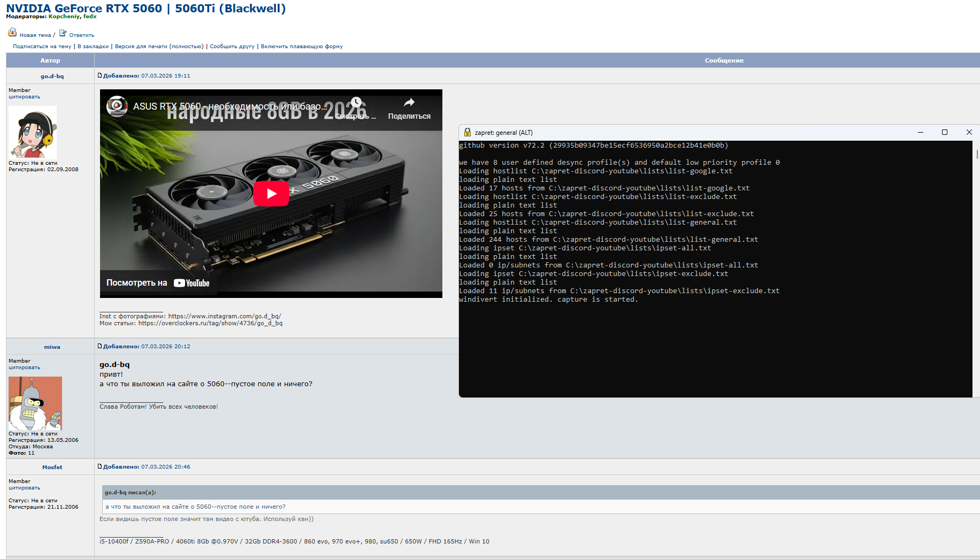Click Подписаться на тему
This screenshot has width=980, height=559.
(42, 47)
